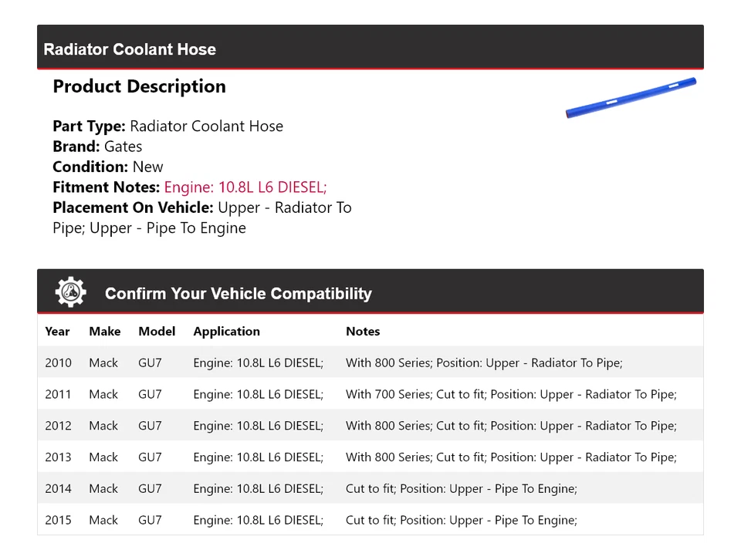The height and width of the screenshot is (560, 741).
Task: Click the gear compatibility icon
Action: coord(71,292)
